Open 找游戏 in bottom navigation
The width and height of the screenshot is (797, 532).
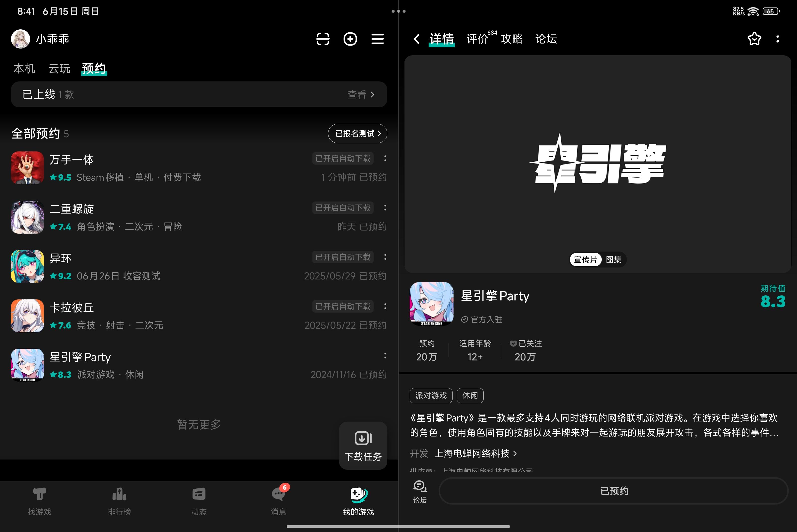tap(39, 501)
